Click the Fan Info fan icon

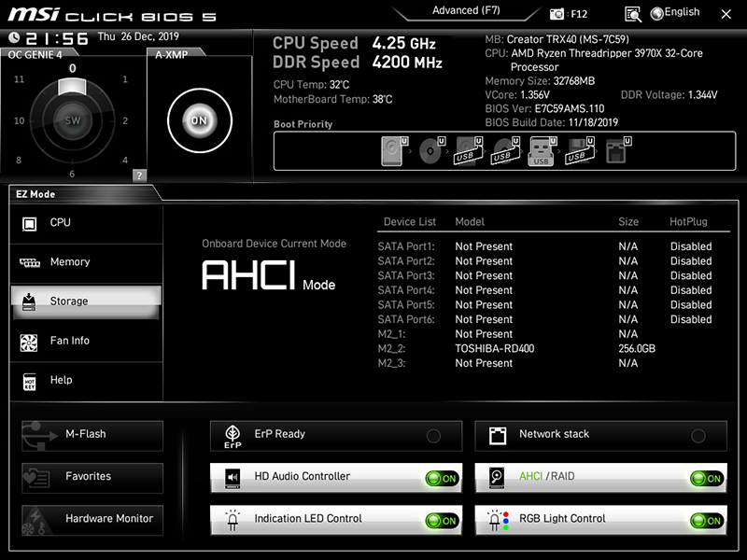point(29,342)
